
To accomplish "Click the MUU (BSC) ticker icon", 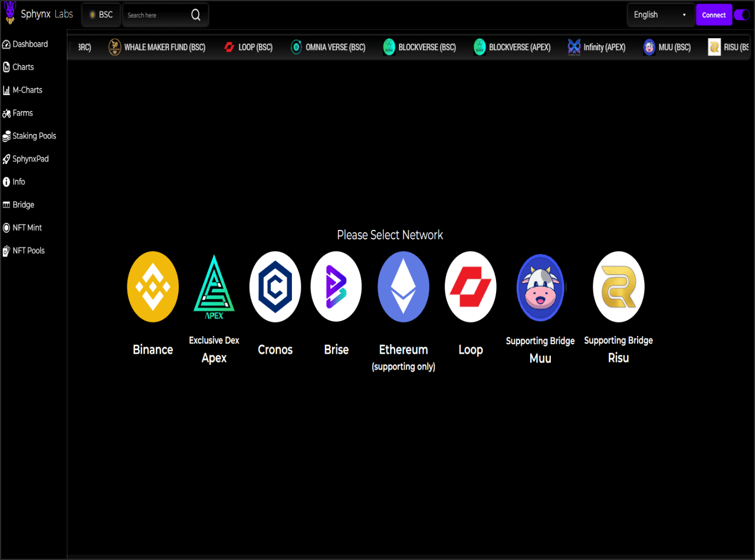I will [649, 47].
